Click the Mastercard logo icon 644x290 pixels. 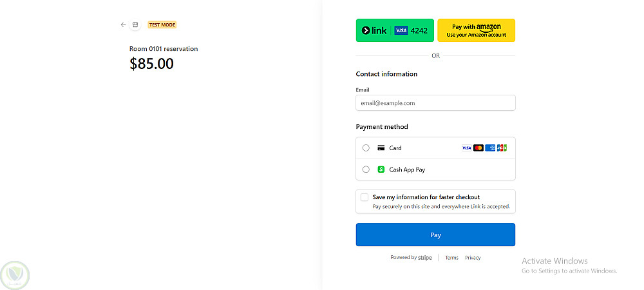478,148
